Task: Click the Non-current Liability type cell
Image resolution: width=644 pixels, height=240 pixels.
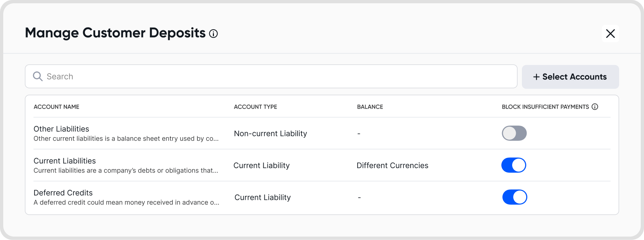Action: point(270,134)
